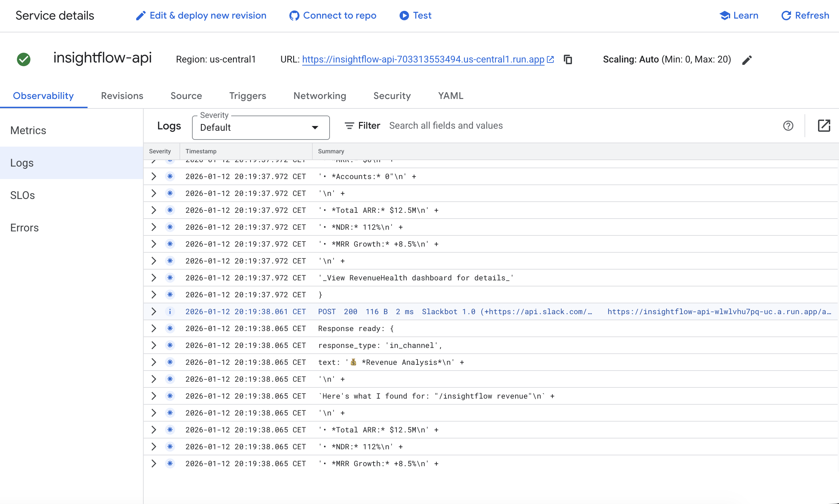Connect to repo via GitHub icon
Screen dimensions: 839x504
pos(294,16)
